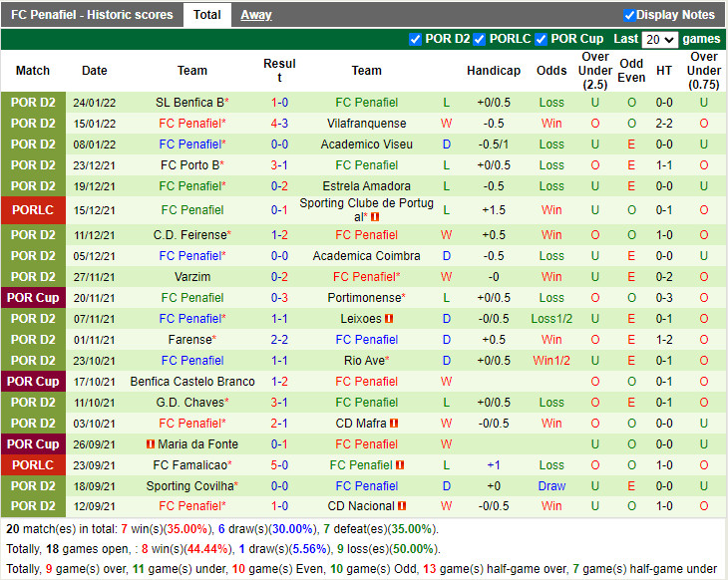Click red card icon beside CD Nacional
The height and width of the screenshot is (580, 728).
(402, 506)
